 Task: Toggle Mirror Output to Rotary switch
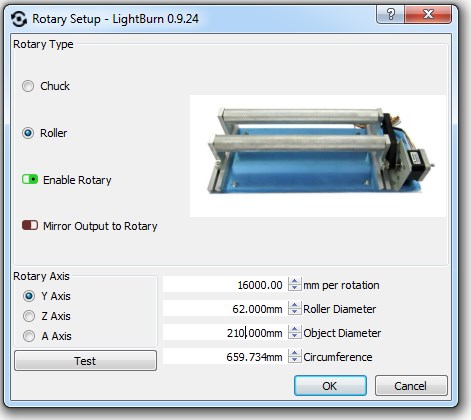pyautogui.click(x=30, y=226)
